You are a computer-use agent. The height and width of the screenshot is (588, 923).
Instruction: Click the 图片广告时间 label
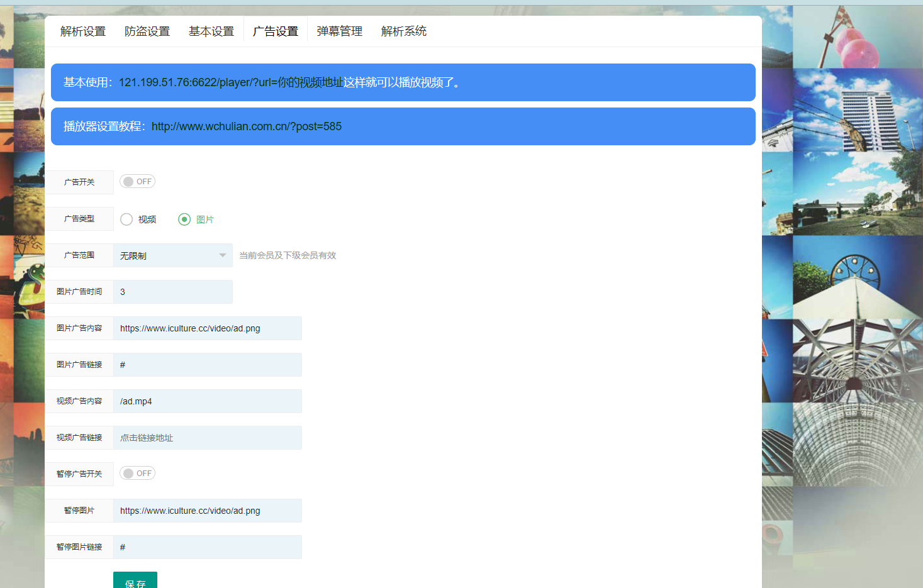[x=79, y=292]
